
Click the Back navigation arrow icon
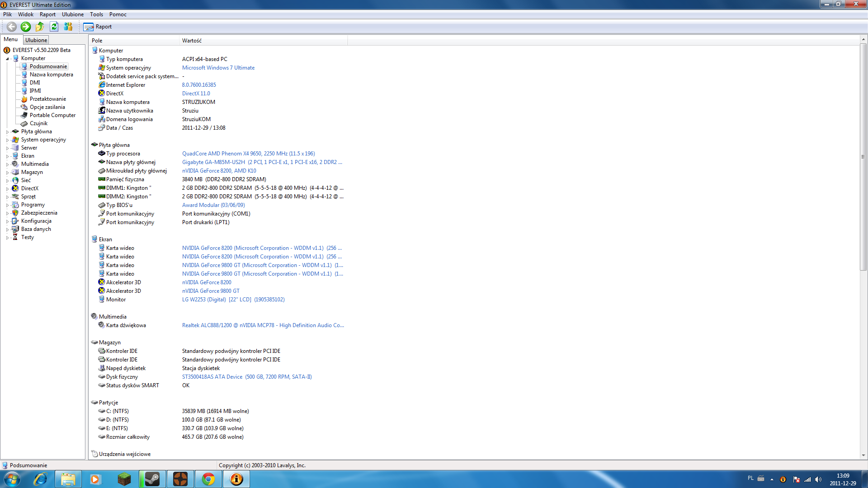(x=12, y=27)
